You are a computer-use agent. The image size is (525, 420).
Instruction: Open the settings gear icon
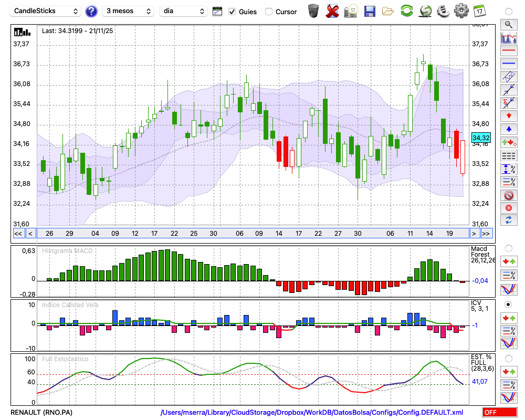tap(461, 11)
